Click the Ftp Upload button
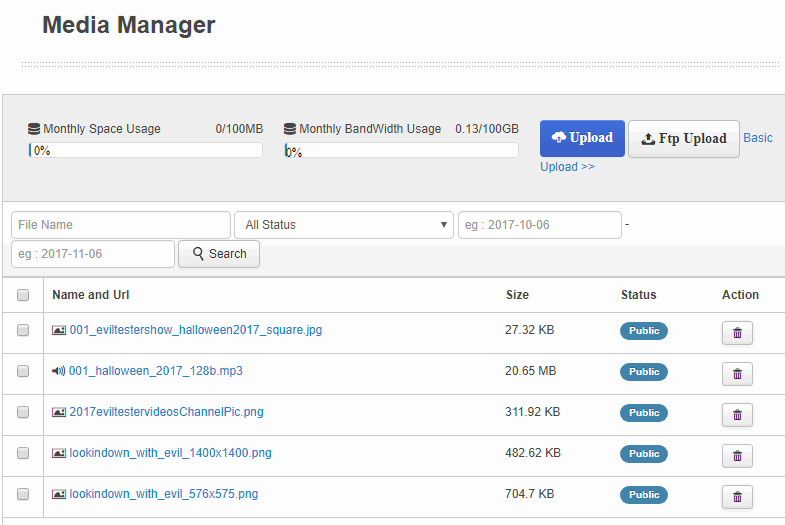Viewport: 785px width, 525px height. (x=684, y=139)
